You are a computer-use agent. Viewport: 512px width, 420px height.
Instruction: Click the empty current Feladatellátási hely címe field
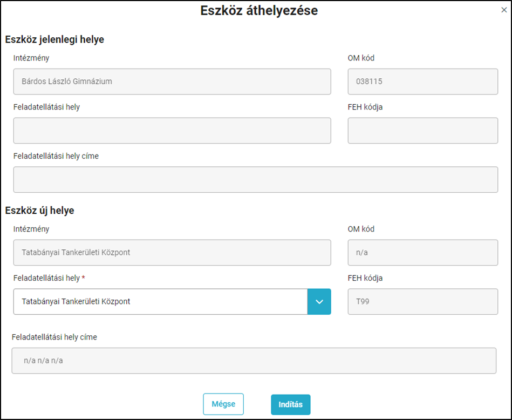pos(256,180)
